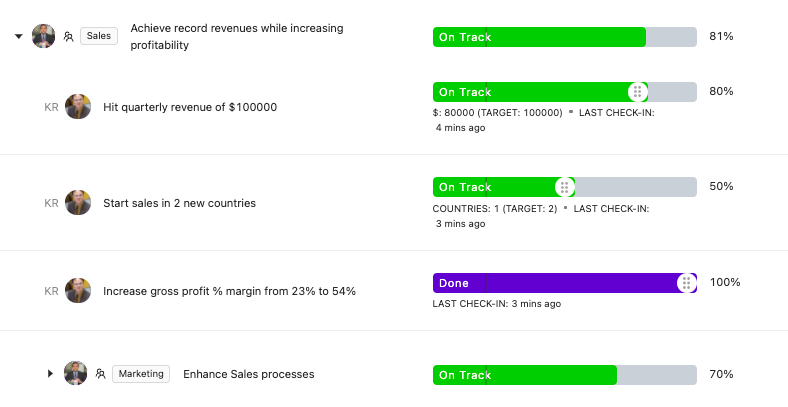Click the team icon beside Sales tag

(x=68, y=36)
